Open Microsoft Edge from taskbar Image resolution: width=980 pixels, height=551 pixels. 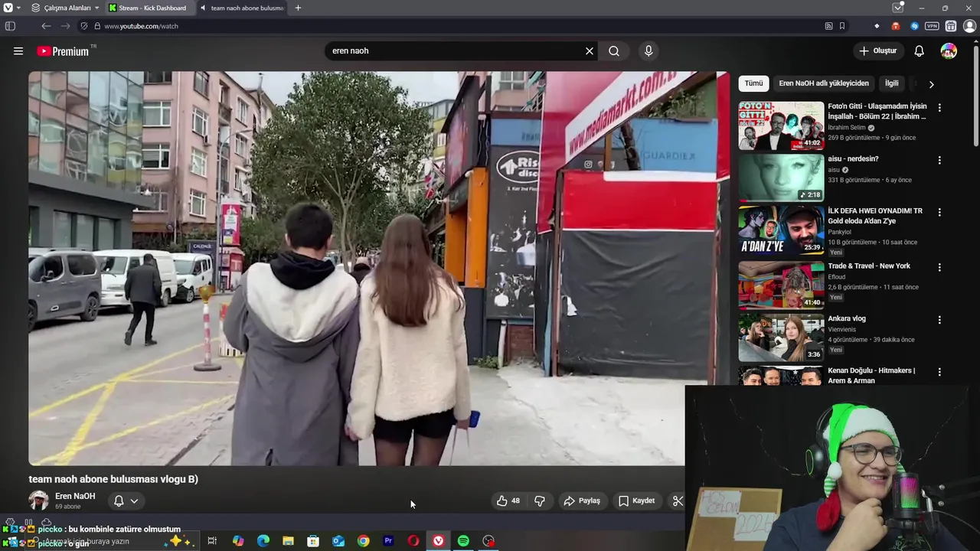[263, 541]
